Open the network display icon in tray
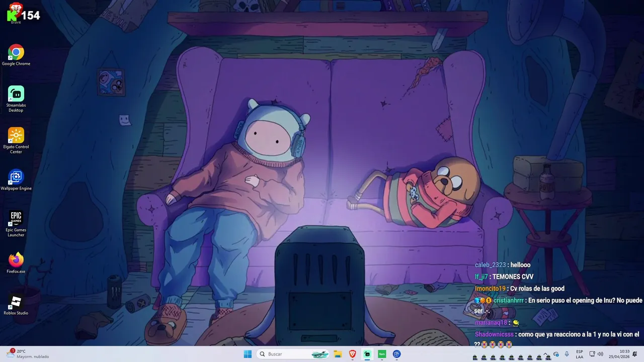Viewport: 644px width, 362px height. tap(592, 354)
